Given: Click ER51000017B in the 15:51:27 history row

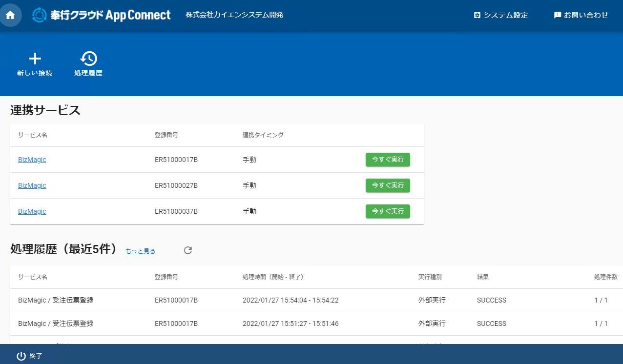Looking at the screenshot, I should (x=176, y=324).
